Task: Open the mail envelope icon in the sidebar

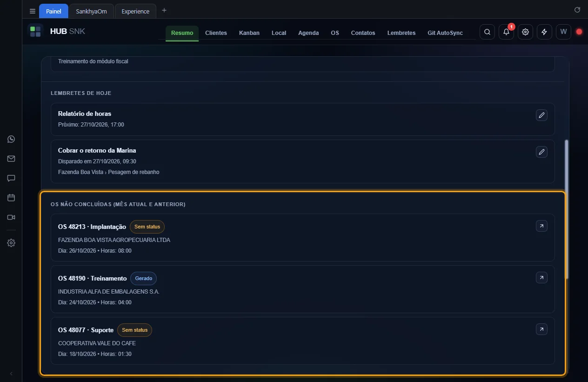Action: [11, 159]
